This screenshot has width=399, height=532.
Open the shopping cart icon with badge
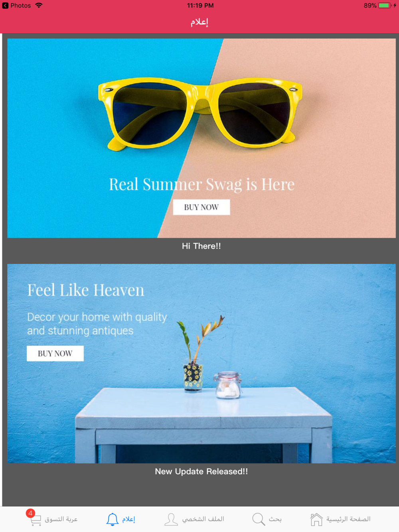(x=35, y=520)
